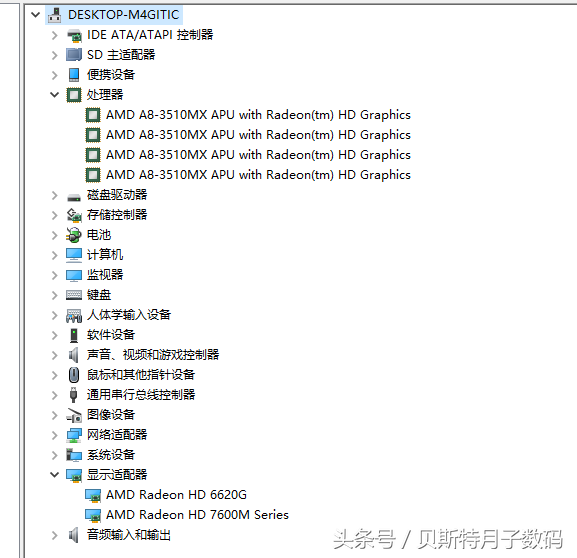Expand the 计算机 category
The height and width of the screenshot is (558, 577).
click(55, 255)
